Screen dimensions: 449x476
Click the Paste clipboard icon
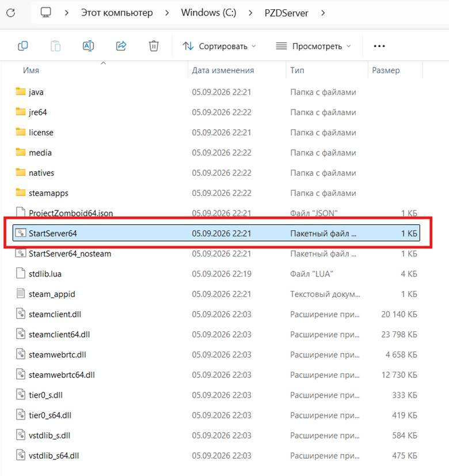55,46
